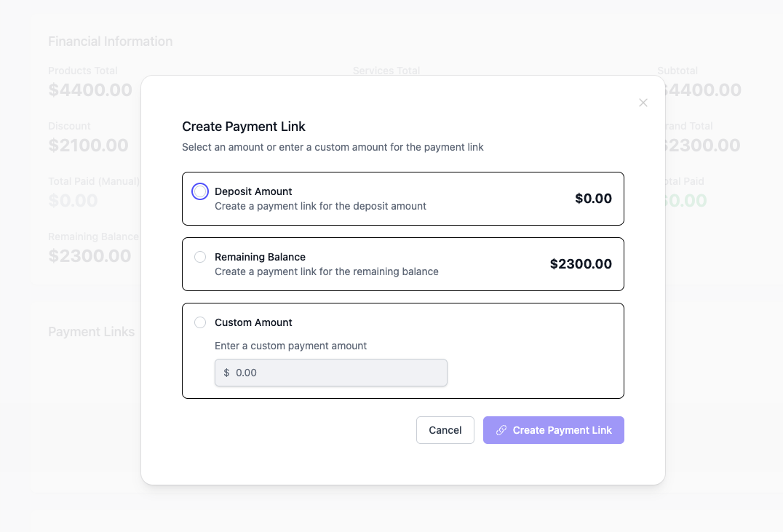The height and width of the screenshot is (532, 783).
Task: Click the dialog subtitle about selecting an amount
Action: tap(333, 147)
